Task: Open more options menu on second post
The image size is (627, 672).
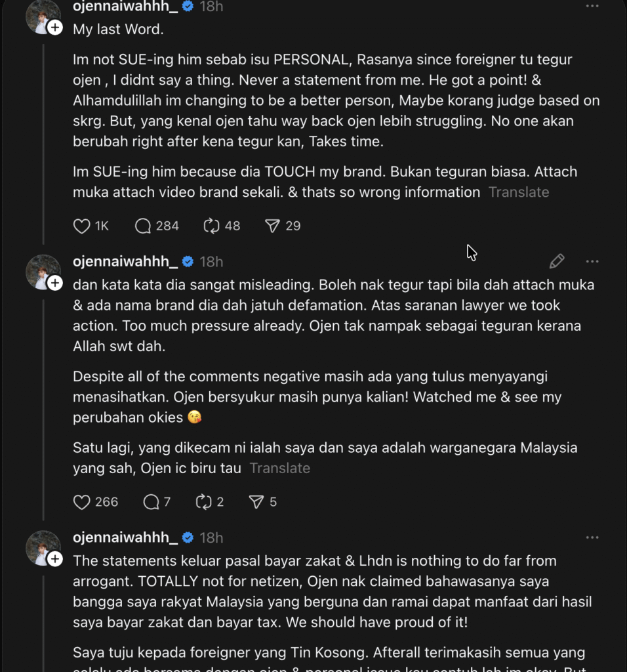Action: click(x=592, y=262)
